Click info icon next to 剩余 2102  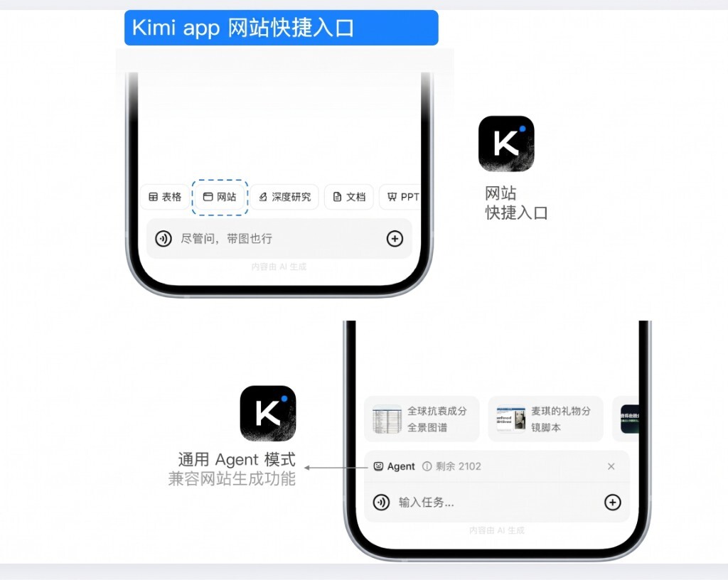point(427,466)
